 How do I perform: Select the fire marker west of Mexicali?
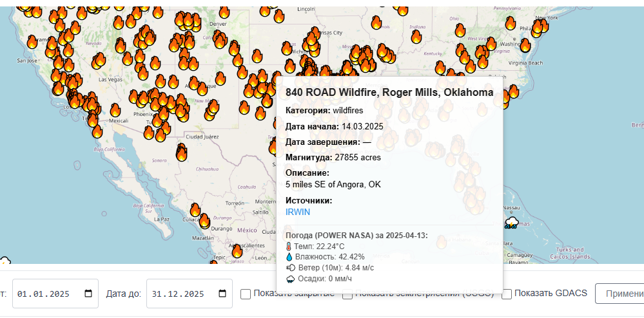coord(93,119)
